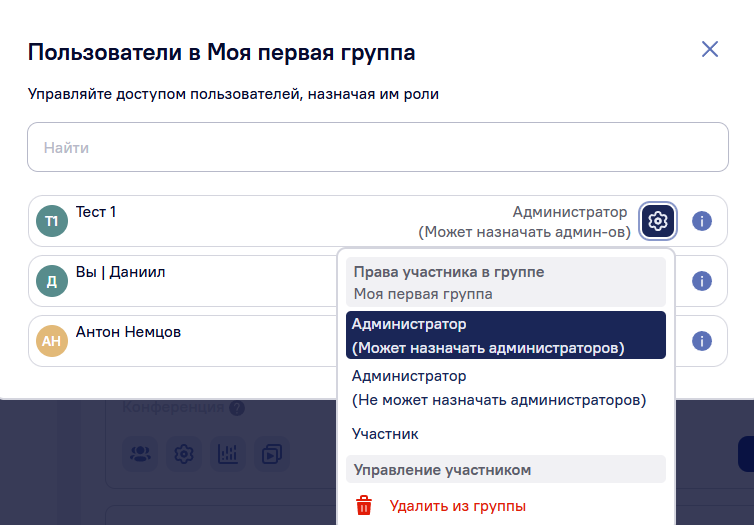754x525 pixels.
Task: Select role that cannot assign administrators
Action: pos(506,388)
